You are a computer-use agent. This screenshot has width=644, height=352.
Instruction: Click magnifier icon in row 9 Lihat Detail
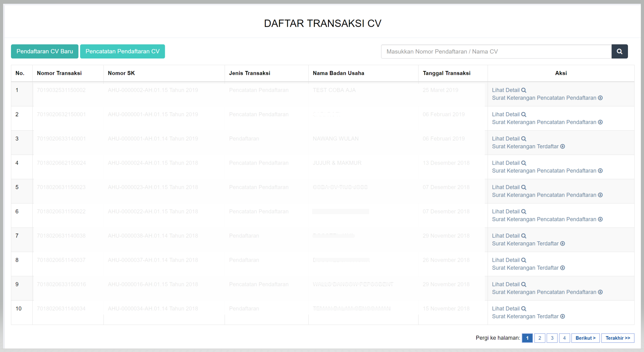(524, 284)
